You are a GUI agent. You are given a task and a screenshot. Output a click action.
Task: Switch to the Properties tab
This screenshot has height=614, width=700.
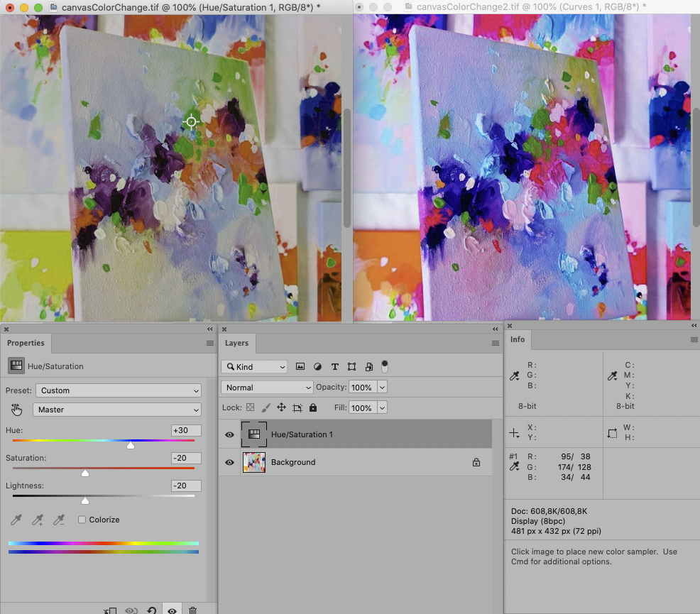tap(26, 343)
